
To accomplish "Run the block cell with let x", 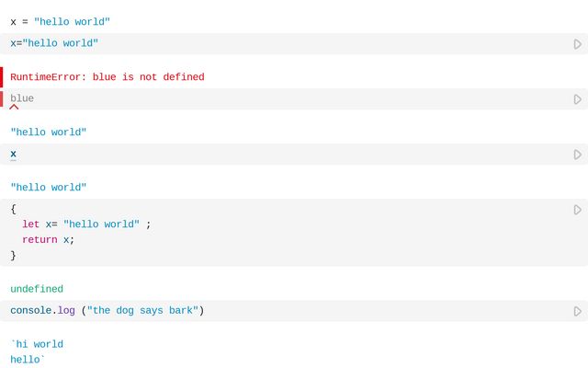I will coord(577,210).
